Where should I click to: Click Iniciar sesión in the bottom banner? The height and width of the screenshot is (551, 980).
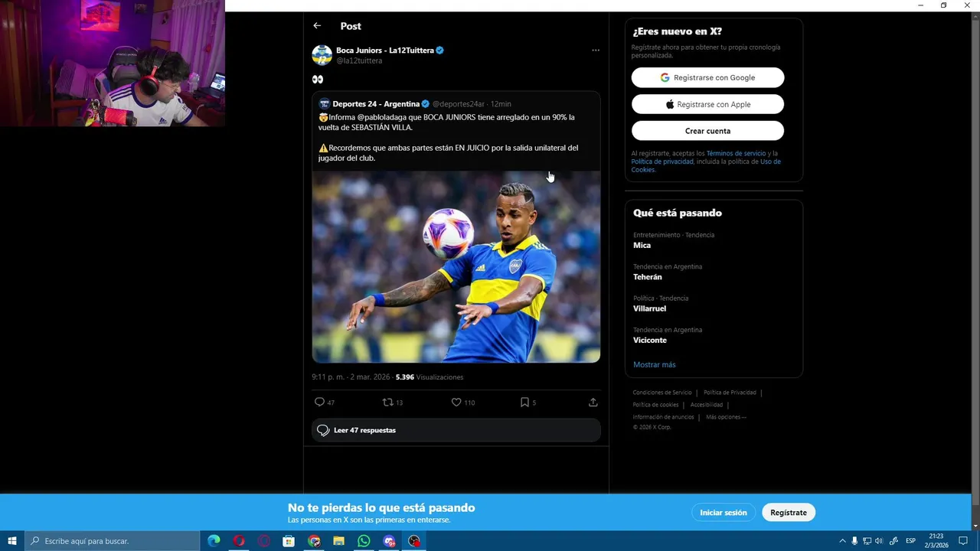[x=723, y=513]
